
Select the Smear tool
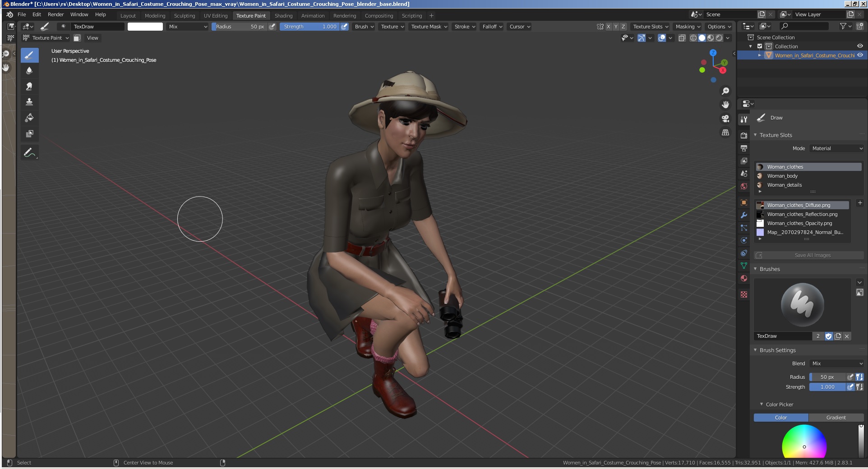[29, 86]
